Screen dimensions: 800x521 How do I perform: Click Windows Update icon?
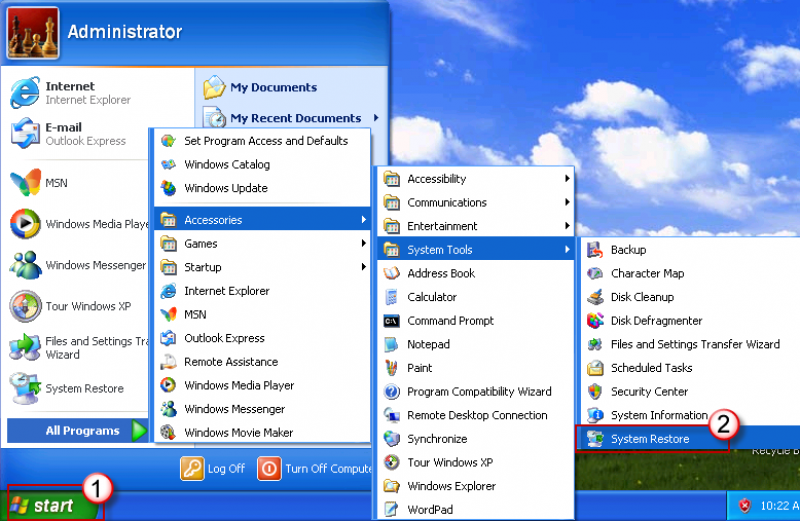tap(168, 188)
